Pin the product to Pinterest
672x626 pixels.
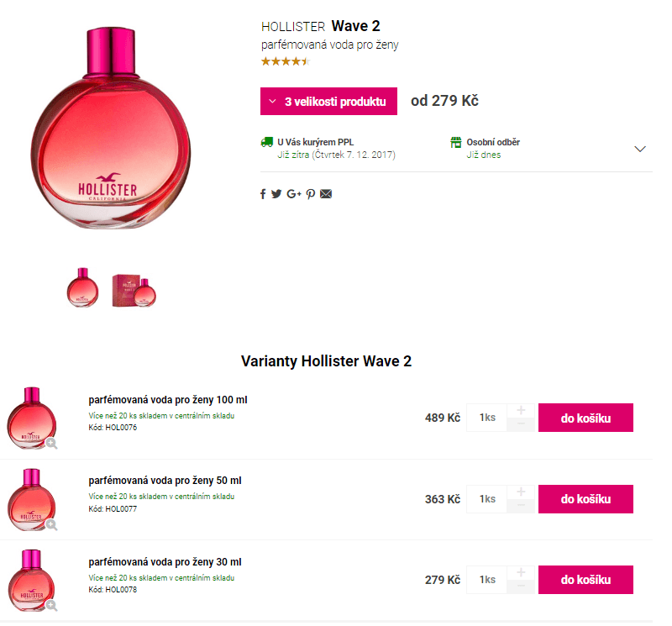pos(310,193)
